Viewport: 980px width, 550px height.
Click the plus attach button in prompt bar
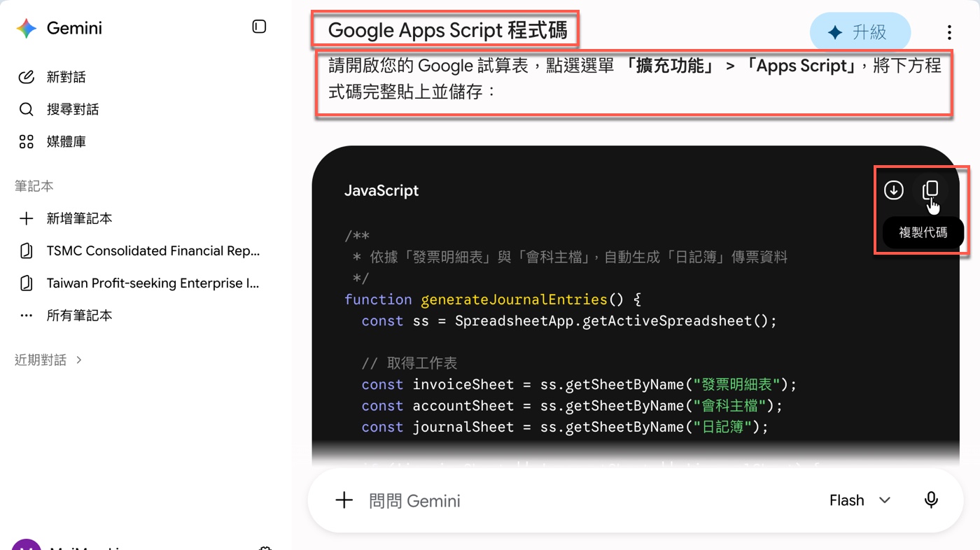tap(344, 500)
